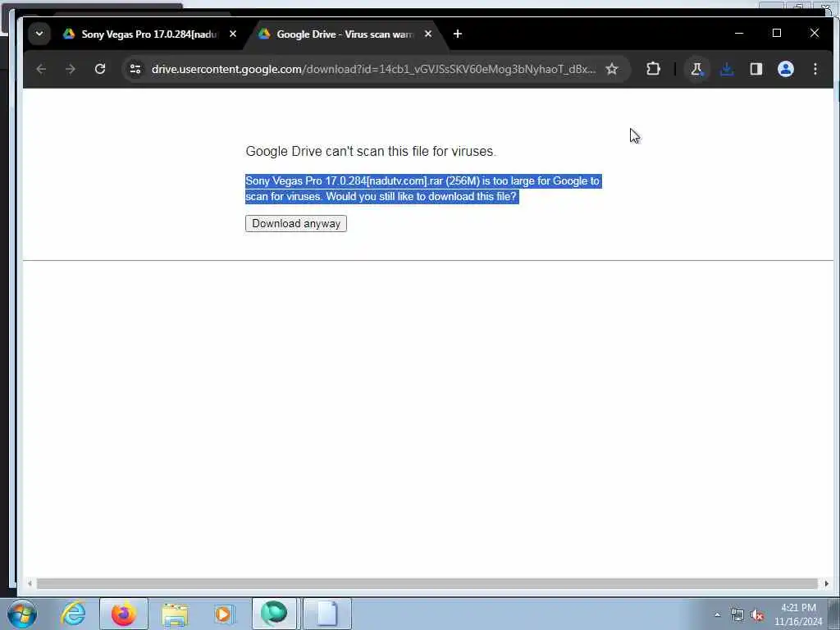The height and width of the screenshot is (630, 840).
Task: Focus the drive.usercontent.google.com address bar
Action: click(x=373, y=69)
